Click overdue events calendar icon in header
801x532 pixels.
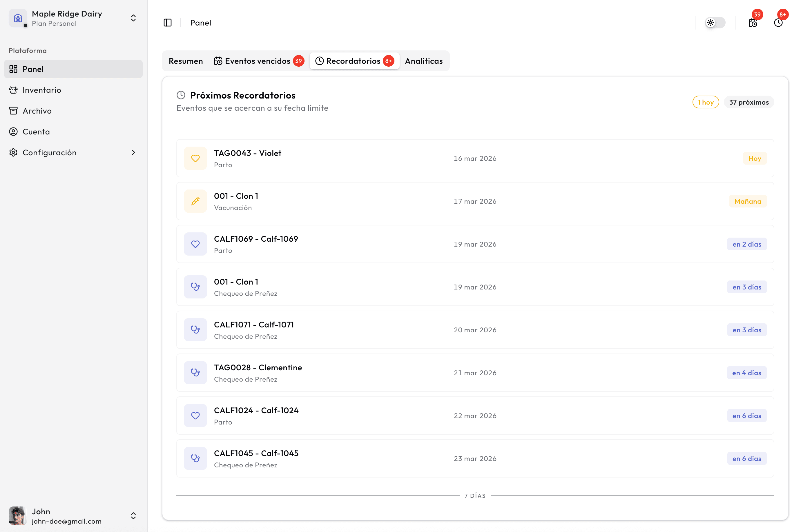(x=753, y=23)
